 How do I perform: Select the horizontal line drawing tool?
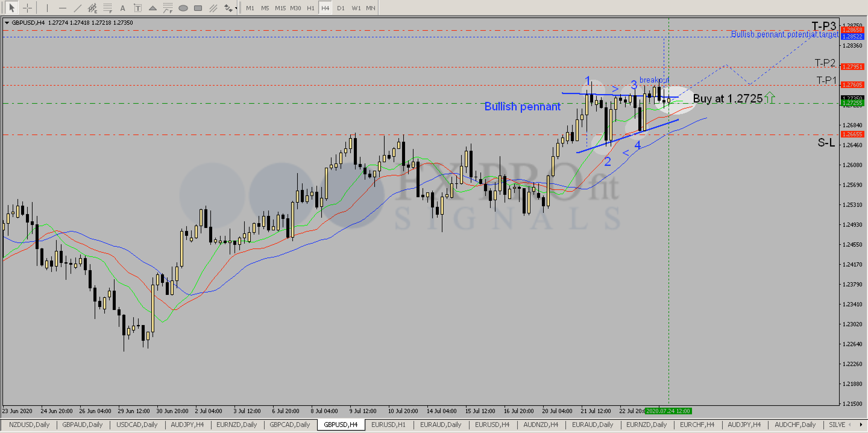pos(63,8)
